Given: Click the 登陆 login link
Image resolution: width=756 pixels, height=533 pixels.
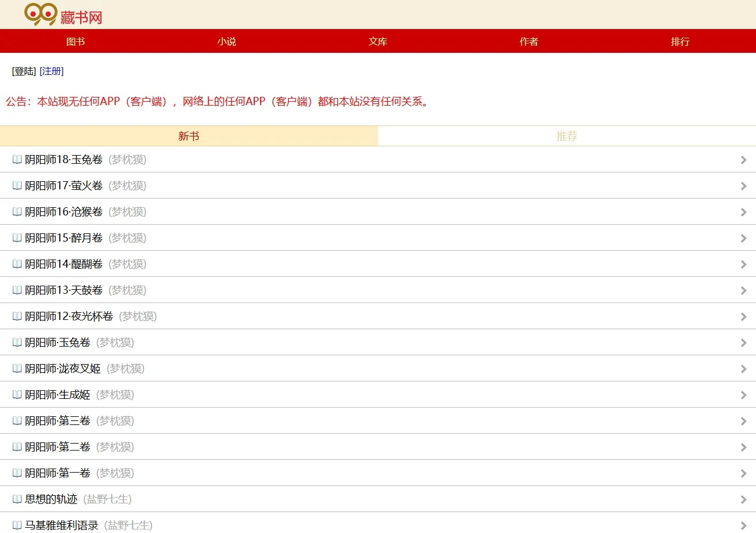Looking at the screenshot, I should coord(24,71).
